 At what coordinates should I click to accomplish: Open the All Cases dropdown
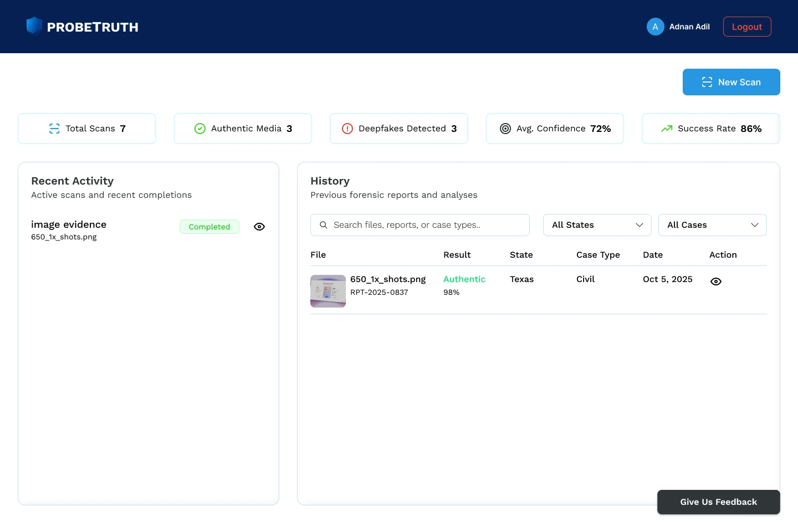pos(713,225)
